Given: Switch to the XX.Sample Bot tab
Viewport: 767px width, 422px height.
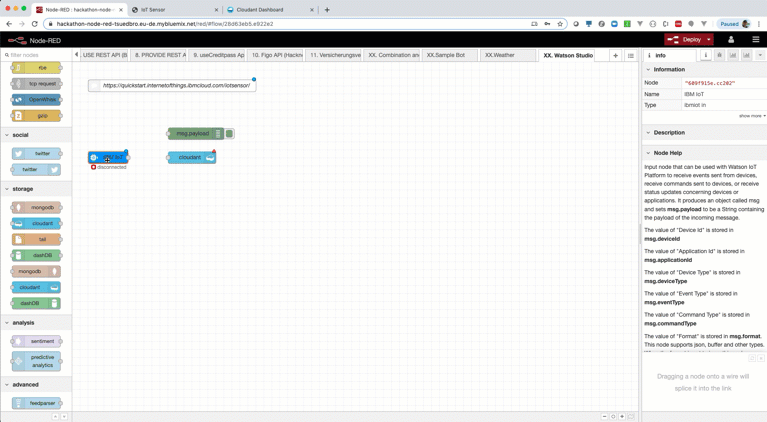Looking at the screenshot, I should [445, 56].
